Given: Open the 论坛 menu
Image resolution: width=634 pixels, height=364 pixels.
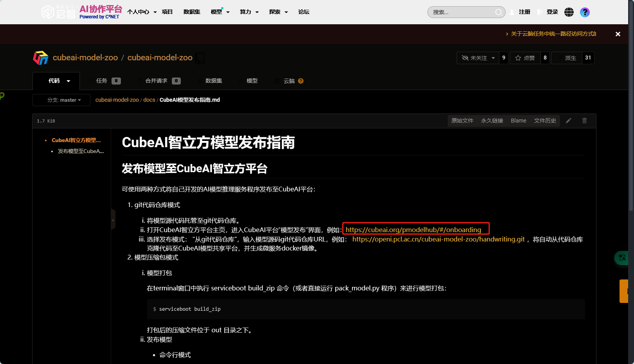Looking at the screenshot, I should pyautogui.click(x=304, y=12).
